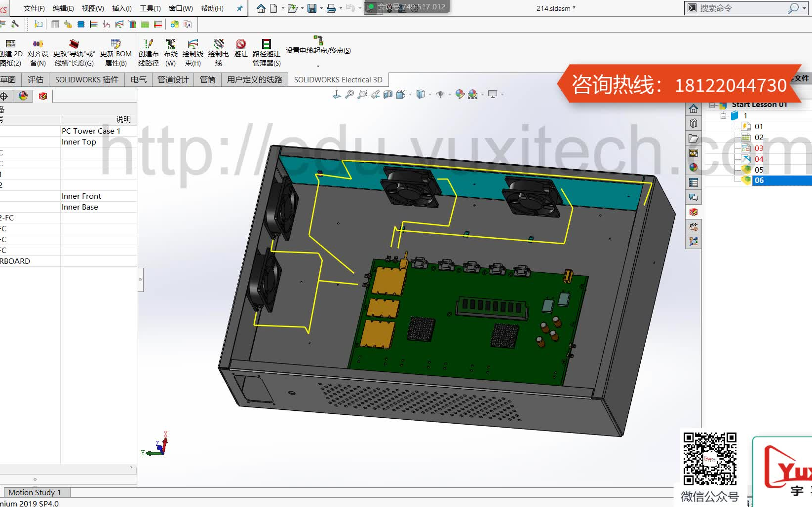The height and width of the screenshot is (507, 812).
Task: Activate the 避让 command
Action: pos(241,48)
